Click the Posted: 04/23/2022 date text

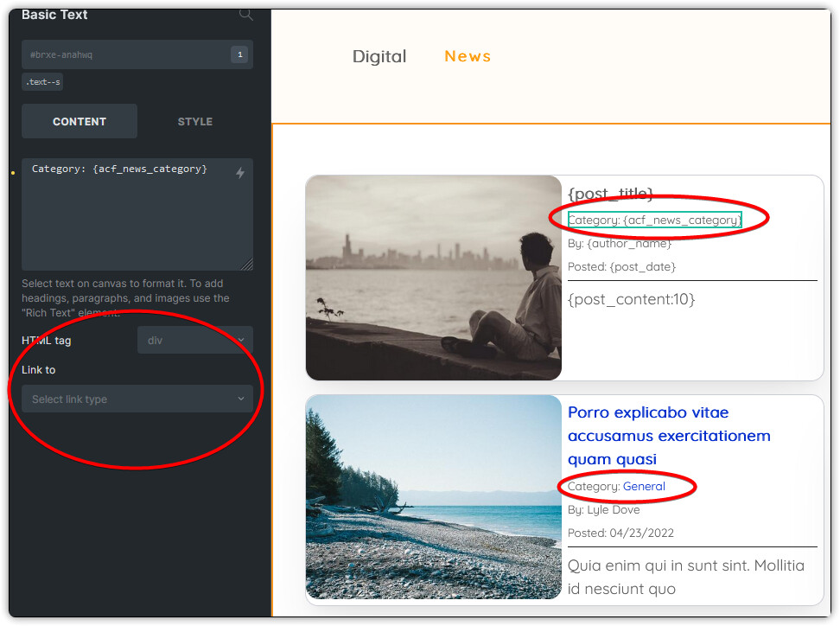click(x=620, y=533)
